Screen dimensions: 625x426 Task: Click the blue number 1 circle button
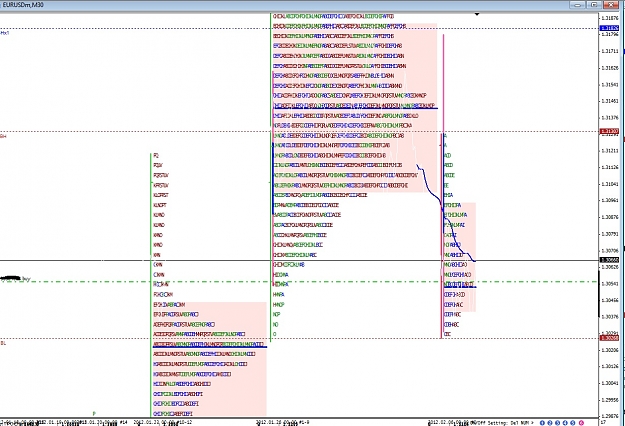(x=542, y=423)
